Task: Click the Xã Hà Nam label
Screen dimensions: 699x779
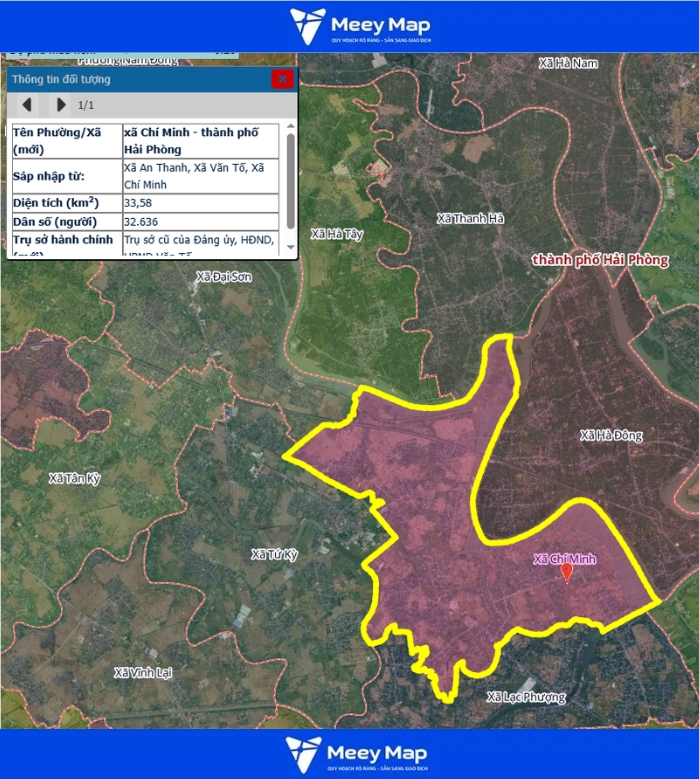Action: coord(567,63)
